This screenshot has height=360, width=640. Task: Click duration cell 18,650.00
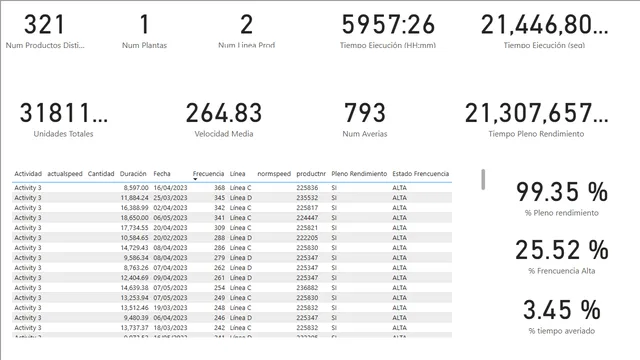click(x=134, y=218)
